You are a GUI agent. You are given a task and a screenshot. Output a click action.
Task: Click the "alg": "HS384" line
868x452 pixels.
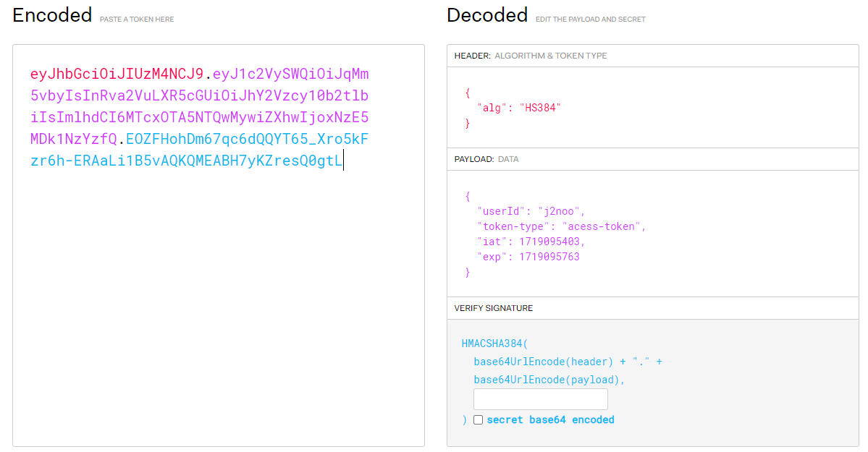[x=518, y=108]
